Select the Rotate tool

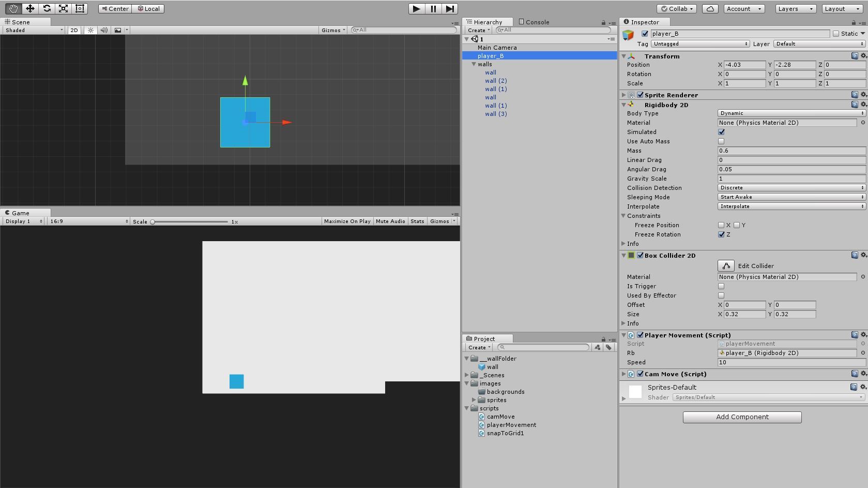[47, 8]
